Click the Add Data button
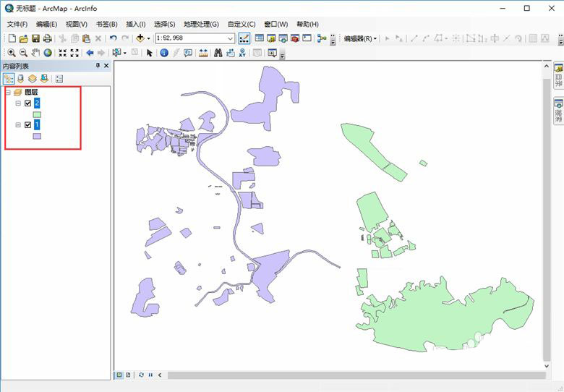This screenshot has width=564, height=392. coord(140,38)
